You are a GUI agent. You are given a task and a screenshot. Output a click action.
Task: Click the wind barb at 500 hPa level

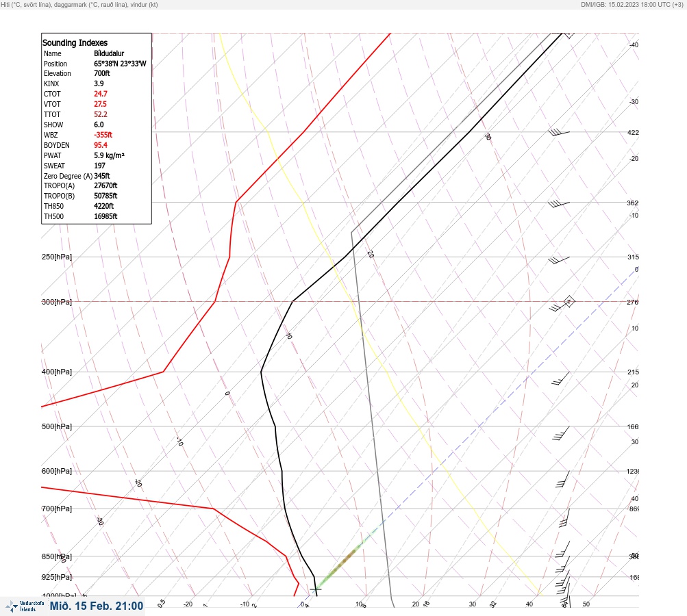[561, 433]
